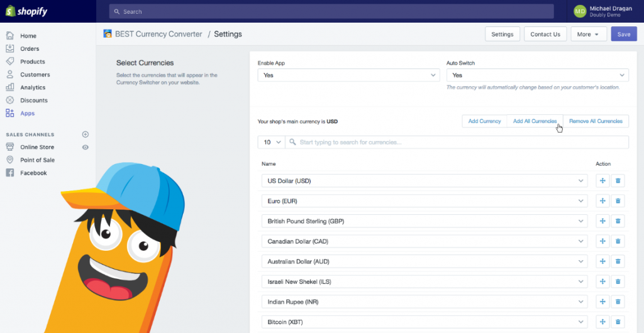
Task: Open the Australian Dollar (AUD) dropdown
Action: 425,261
